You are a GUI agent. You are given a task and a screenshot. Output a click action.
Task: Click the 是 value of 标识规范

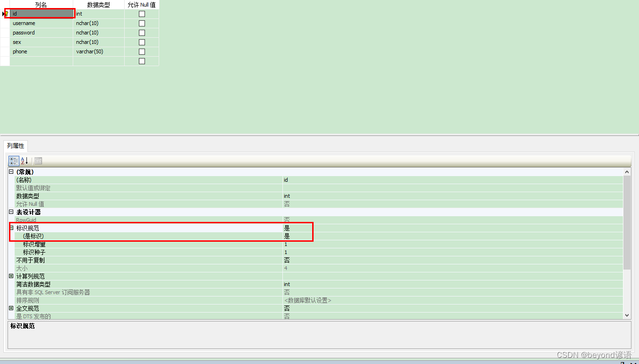click(x=287, y=228)
